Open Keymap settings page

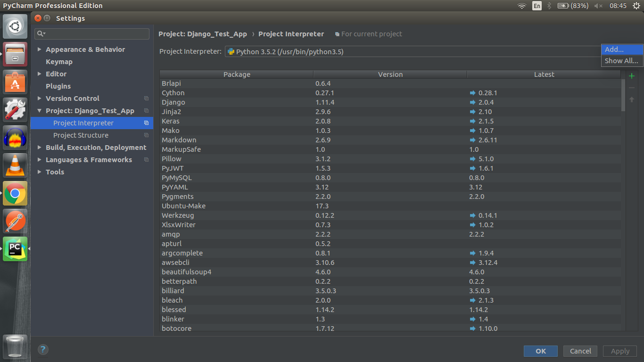click(59, 62)
